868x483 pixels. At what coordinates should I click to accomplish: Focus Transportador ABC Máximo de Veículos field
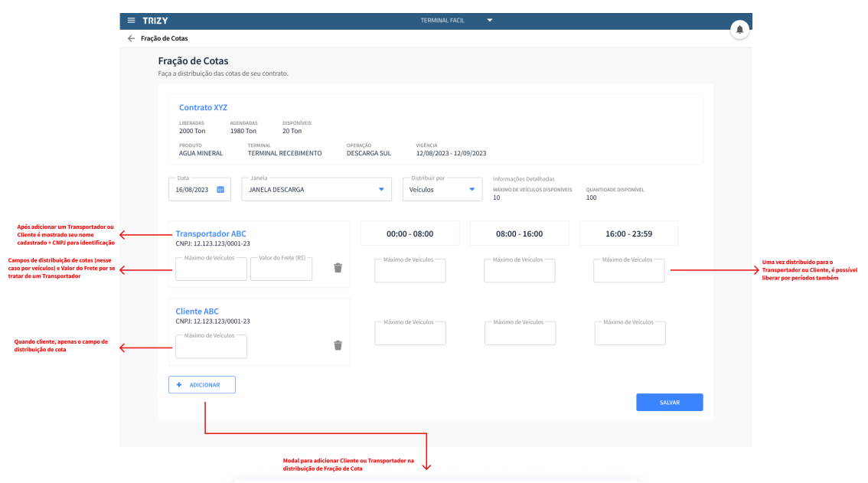tap(211, 269)
